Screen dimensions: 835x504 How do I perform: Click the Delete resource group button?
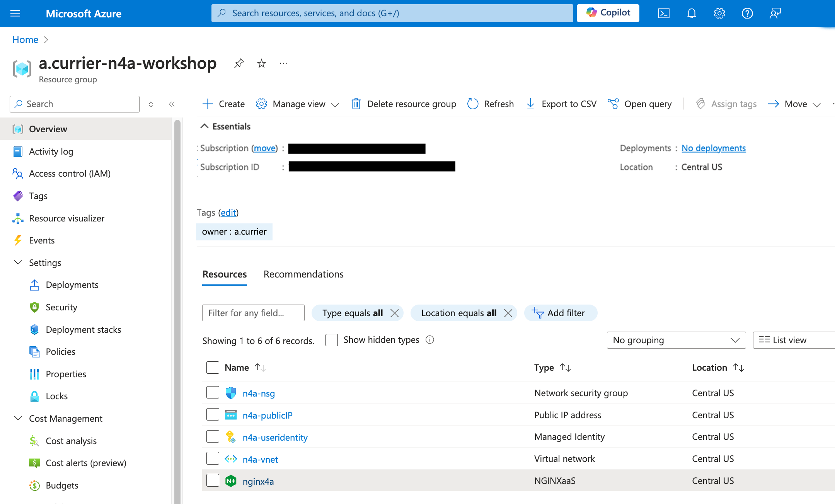404,104
